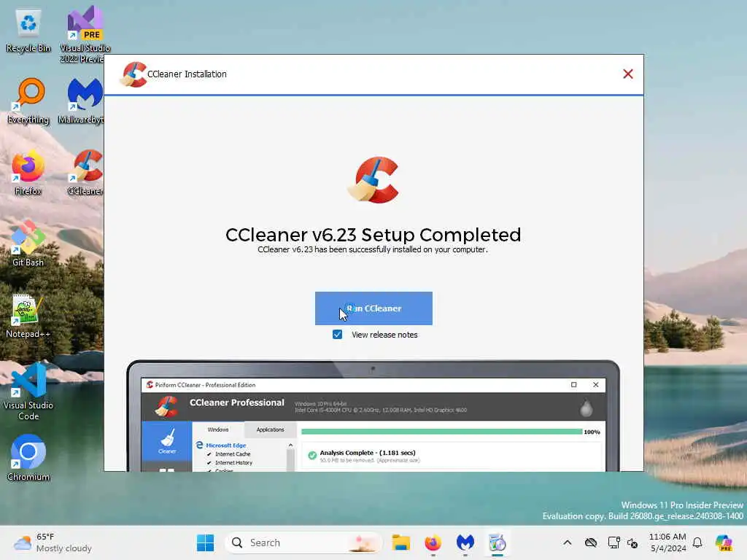The height and width of the screenshot is (560, 747).
Task: Open the Windows Start menu
Action: click(205, 542)
